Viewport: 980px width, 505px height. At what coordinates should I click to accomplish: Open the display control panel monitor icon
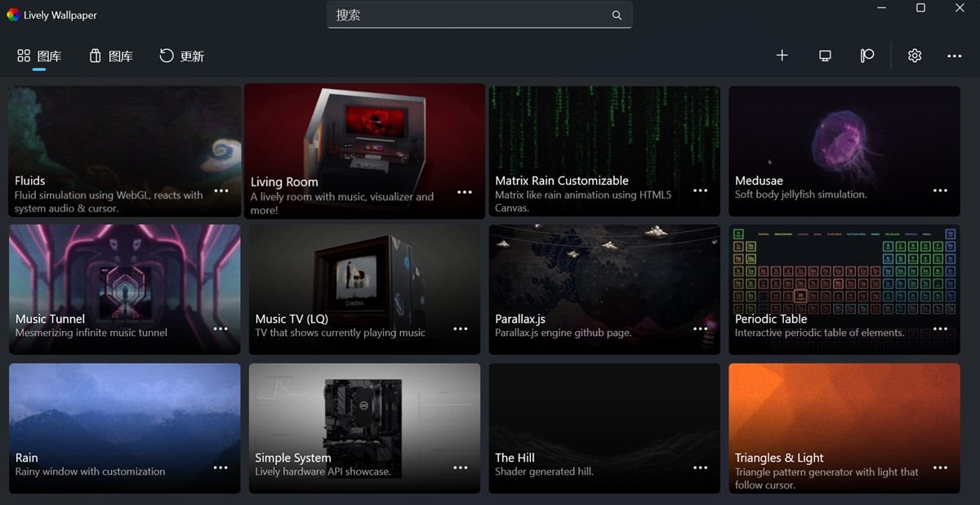pos(825,56)
